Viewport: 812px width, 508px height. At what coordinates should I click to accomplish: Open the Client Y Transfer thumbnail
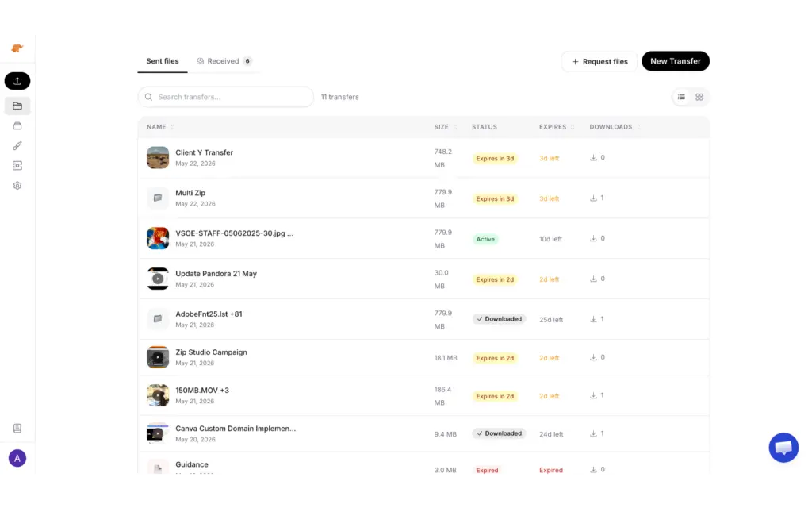tap(158, 158)
